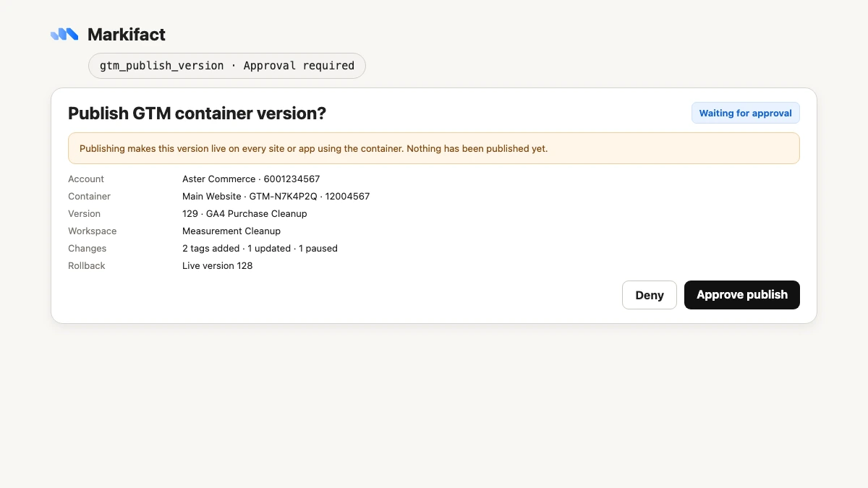
Task: Click Live version 128 value
Action: pyautogui.click(x=217, y=266)
